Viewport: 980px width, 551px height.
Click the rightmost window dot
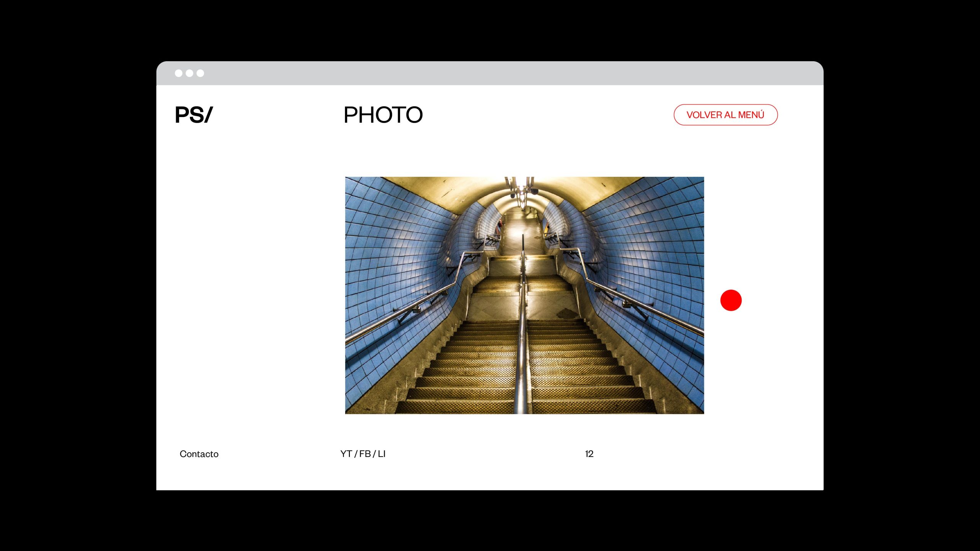(x=200, y=73)
